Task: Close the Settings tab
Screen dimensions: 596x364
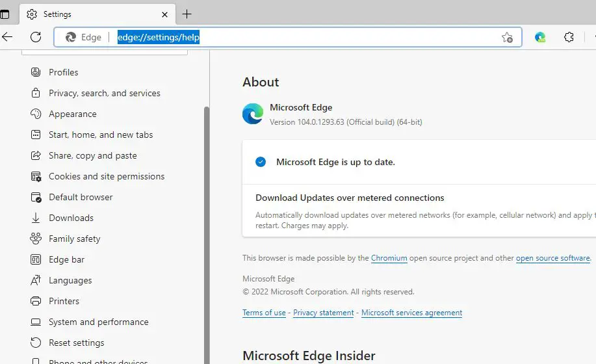Action: click(x=164, y=14)
